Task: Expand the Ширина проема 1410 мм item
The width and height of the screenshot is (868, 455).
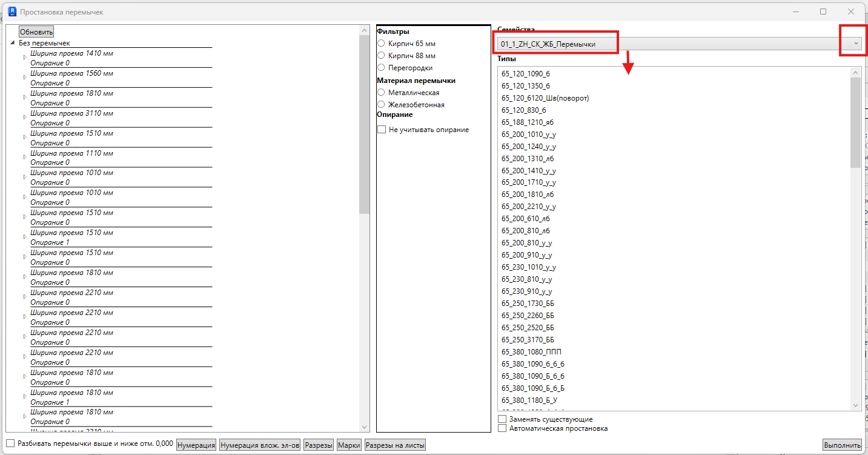Action: (25, 58)
